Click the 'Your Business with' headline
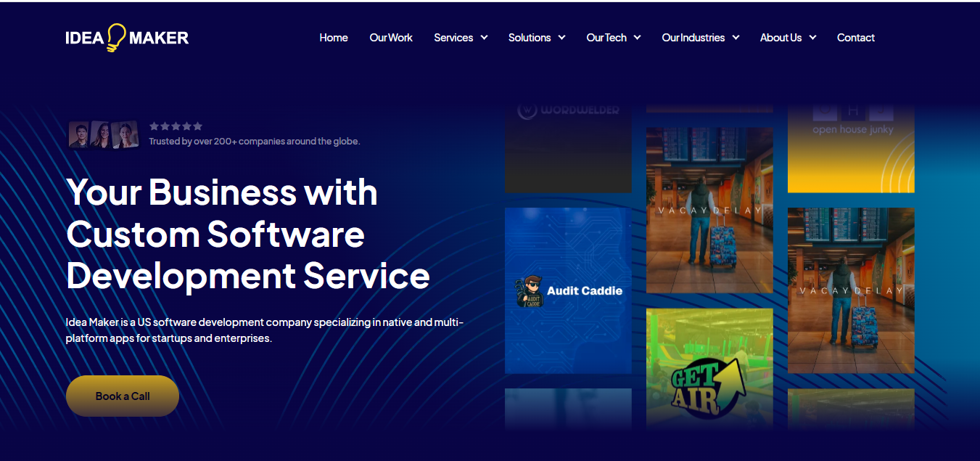 point(222,192)
